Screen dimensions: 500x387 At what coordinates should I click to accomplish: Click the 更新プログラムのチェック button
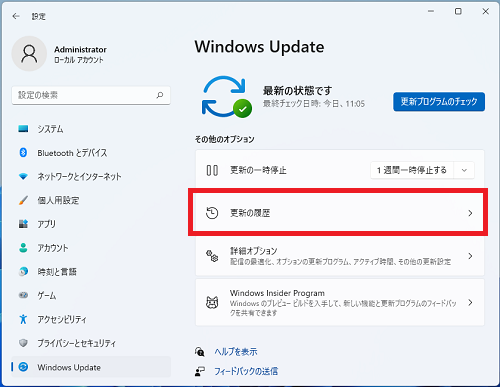(x=439, y=102)
